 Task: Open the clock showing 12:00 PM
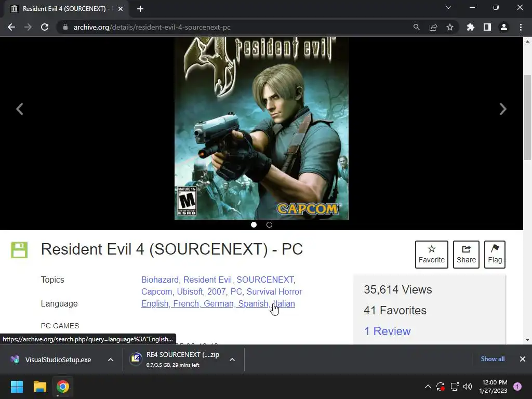click(493, 387)
